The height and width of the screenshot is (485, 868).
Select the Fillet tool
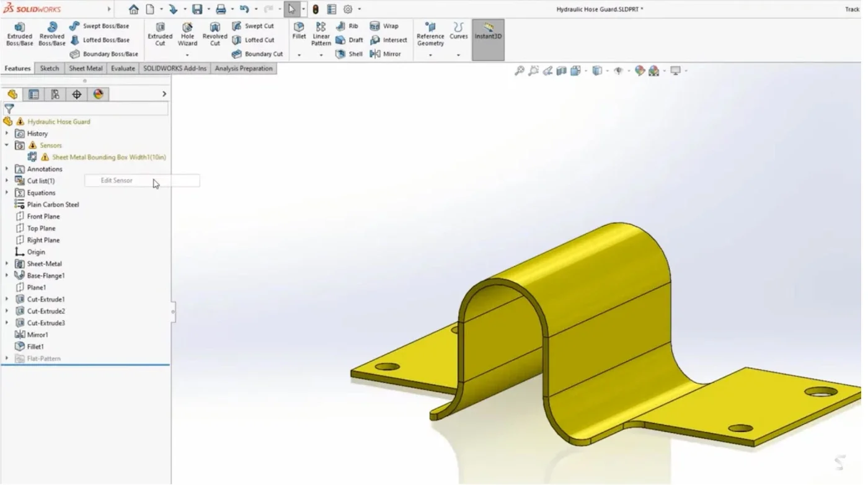tap(299, 31)
